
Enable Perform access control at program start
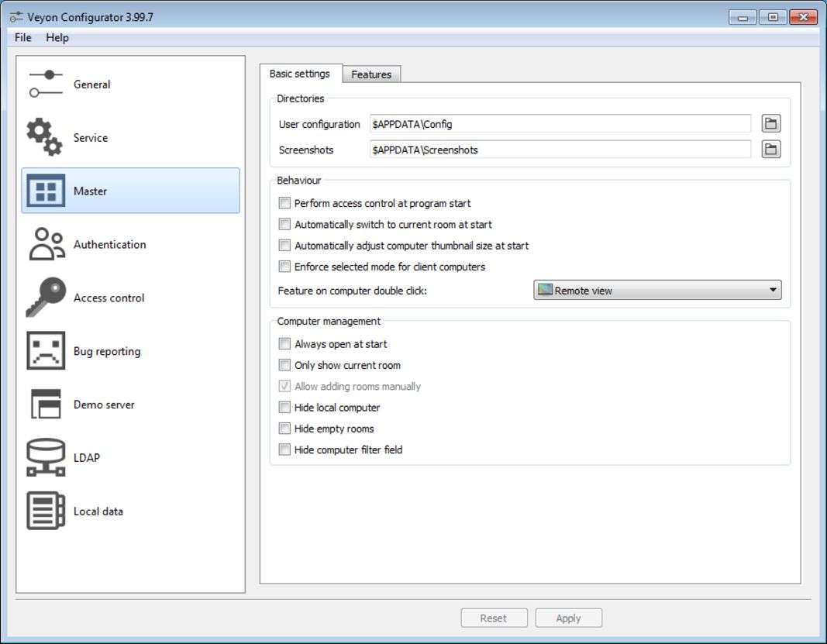point(284,203)
